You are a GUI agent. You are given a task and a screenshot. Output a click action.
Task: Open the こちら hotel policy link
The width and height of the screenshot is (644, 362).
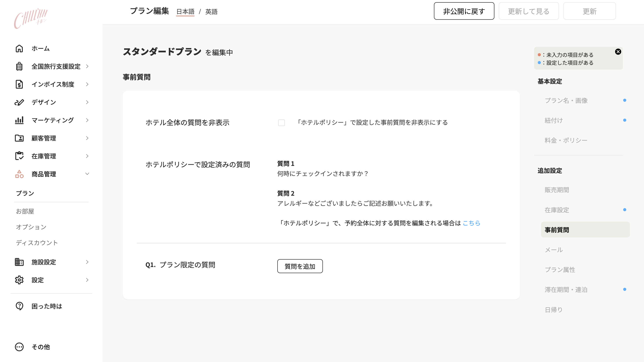tap(472, 223)
